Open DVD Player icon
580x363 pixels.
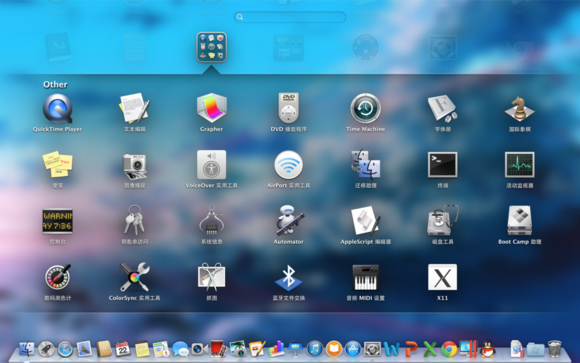coord(289,108)
